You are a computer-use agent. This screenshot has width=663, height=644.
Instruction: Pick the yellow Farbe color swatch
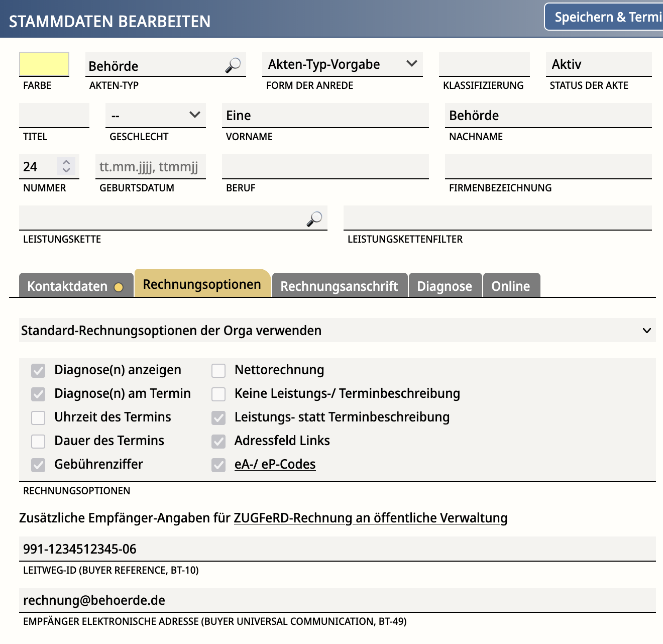pyautogui.click(x=44, y=64)
